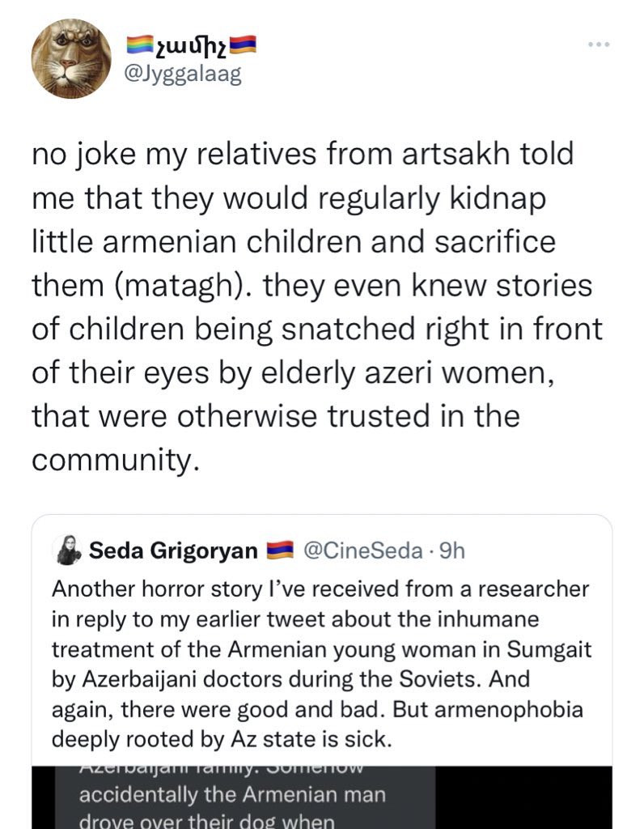
Task: Visit the @Jyggalaag handle
Action: [x=182, y=74]
